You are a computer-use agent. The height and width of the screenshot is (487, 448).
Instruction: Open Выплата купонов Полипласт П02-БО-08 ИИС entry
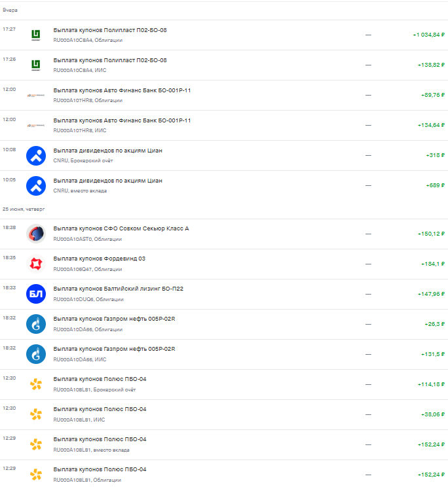coord(224,65)
